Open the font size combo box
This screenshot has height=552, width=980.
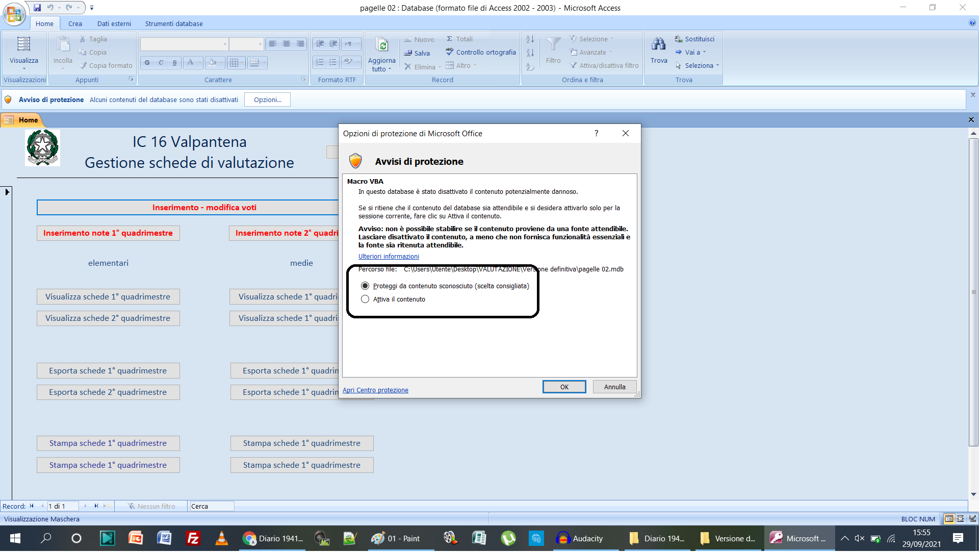tap(246, 44)
